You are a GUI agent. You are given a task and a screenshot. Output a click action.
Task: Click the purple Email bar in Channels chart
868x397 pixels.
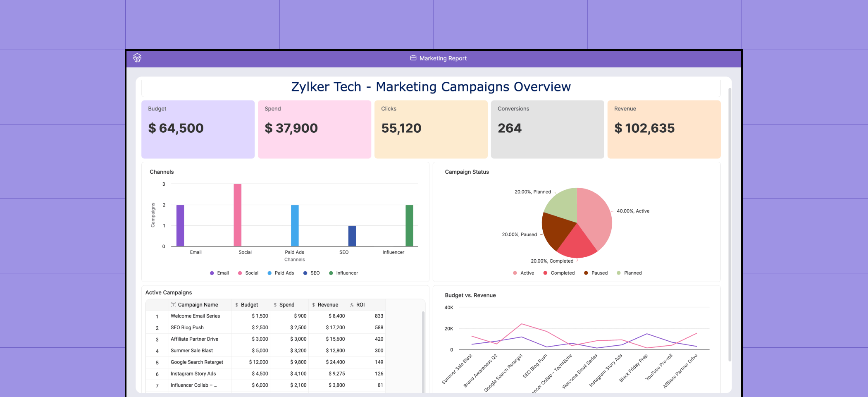tap(180, 226)
